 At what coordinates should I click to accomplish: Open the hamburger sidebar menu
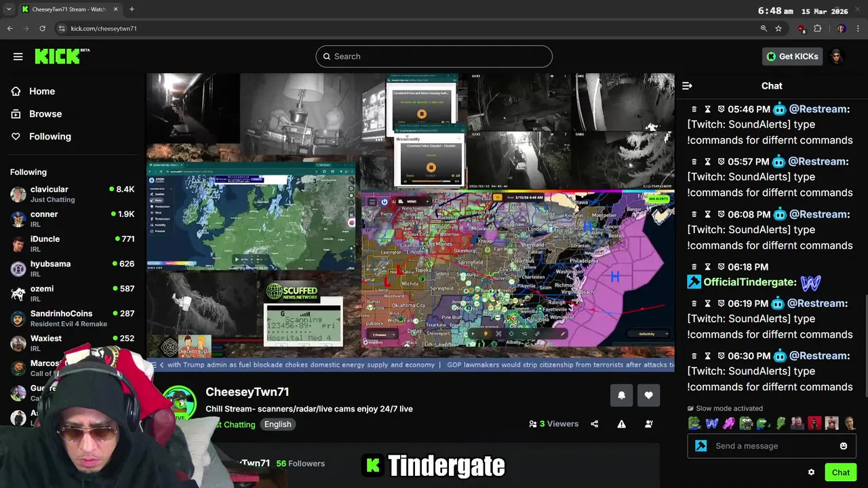point(18,56)
